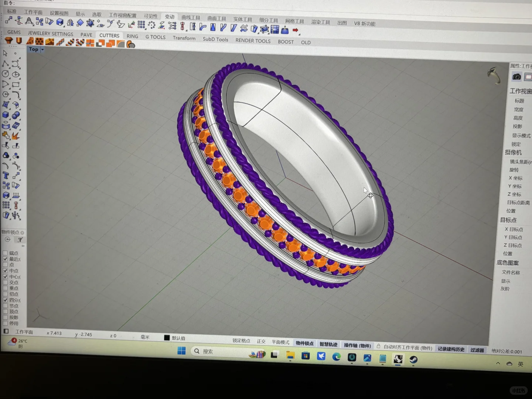Switch to the 变动 toolbar tab
This screenshot has height=399, width=532.
tap(170, 17)
